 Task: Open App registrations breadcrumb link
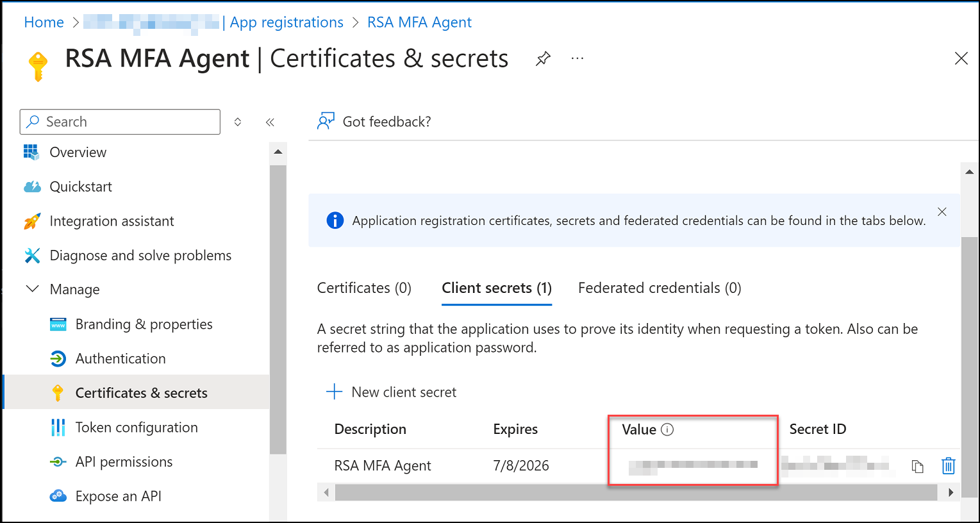point(287,22)
